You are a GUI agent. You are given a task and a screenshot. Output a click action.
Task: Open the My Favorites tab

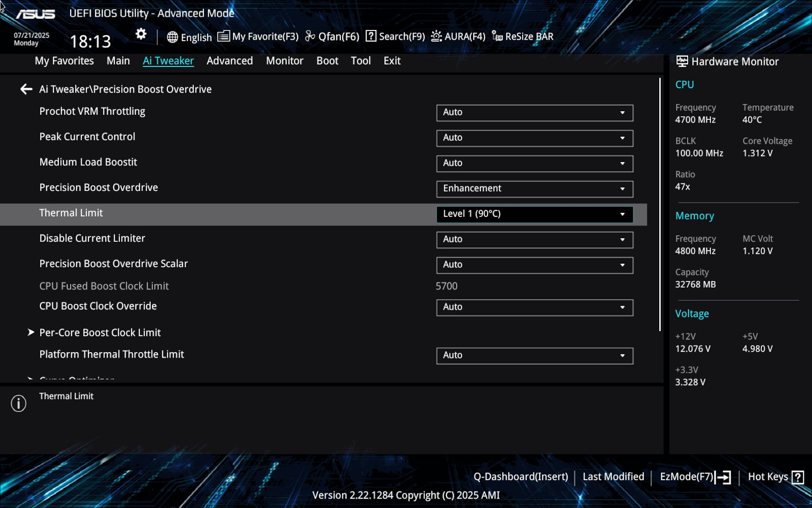click(x=64, y=61)
